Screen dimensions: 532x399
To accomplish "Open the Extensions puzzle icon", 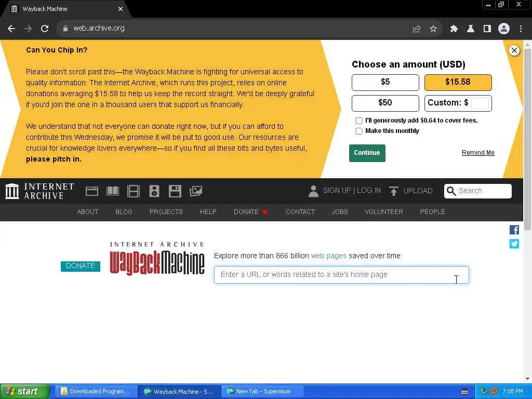I will (454, 29).
